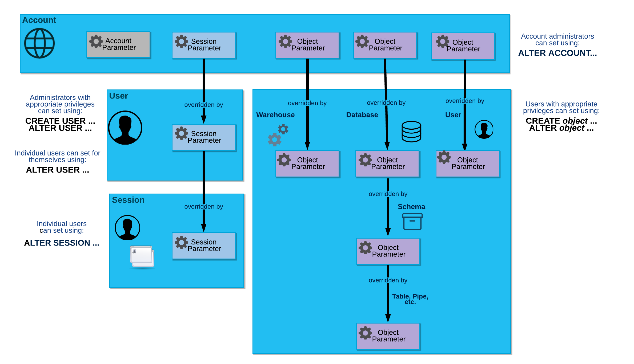The height and width of the screenshot is (364, 634).
Task: Toggle the Session-level Session Parameter override
Action: click(203, 244)
